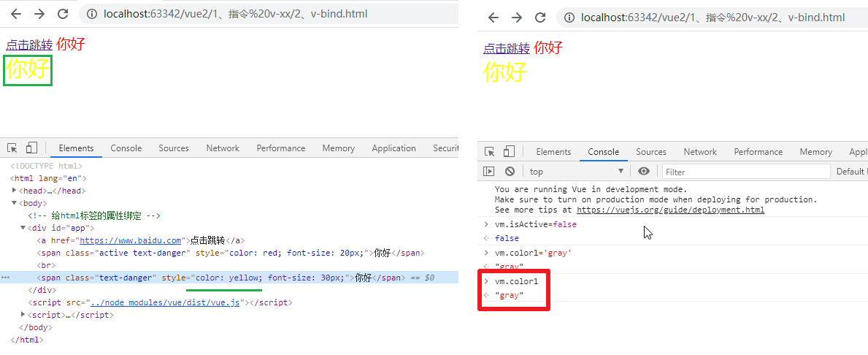
Task: Click the HTML comment 给html标签的属性绑定
Action: pyautogui.click(x=94, y=215)
